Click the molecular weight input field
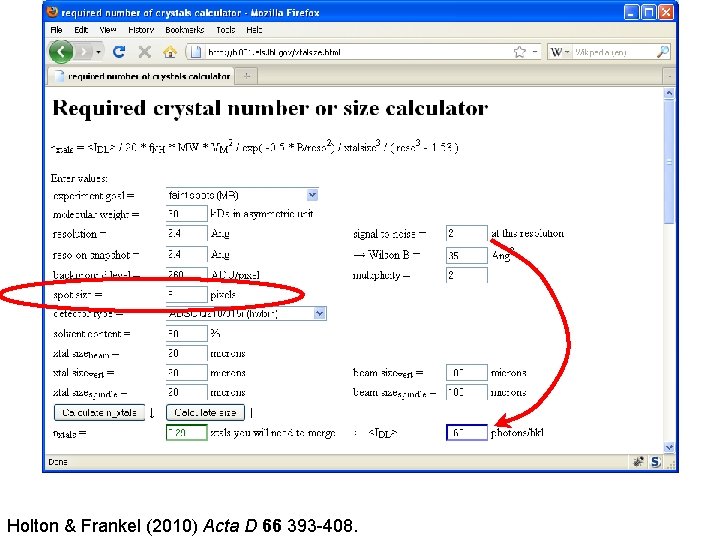The image size is (720, 540). click(186, 214)
